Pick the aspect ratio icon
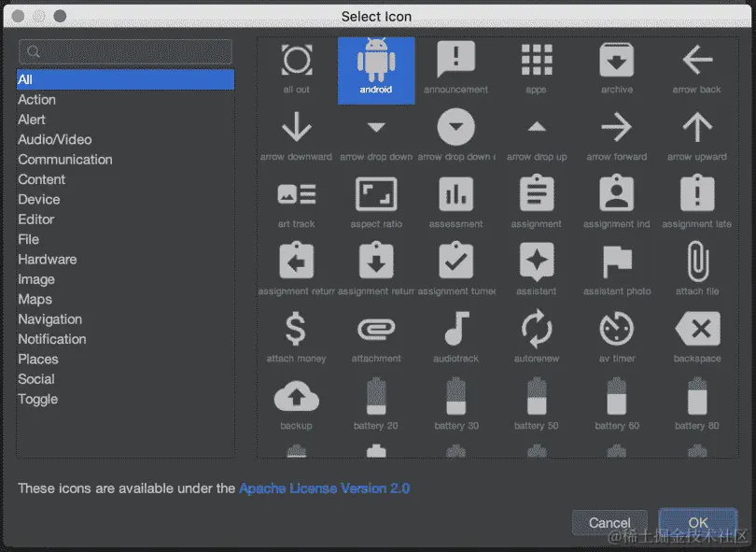This screenshot has width=756, height=552. pyautogui.click(x=376, y=205)
